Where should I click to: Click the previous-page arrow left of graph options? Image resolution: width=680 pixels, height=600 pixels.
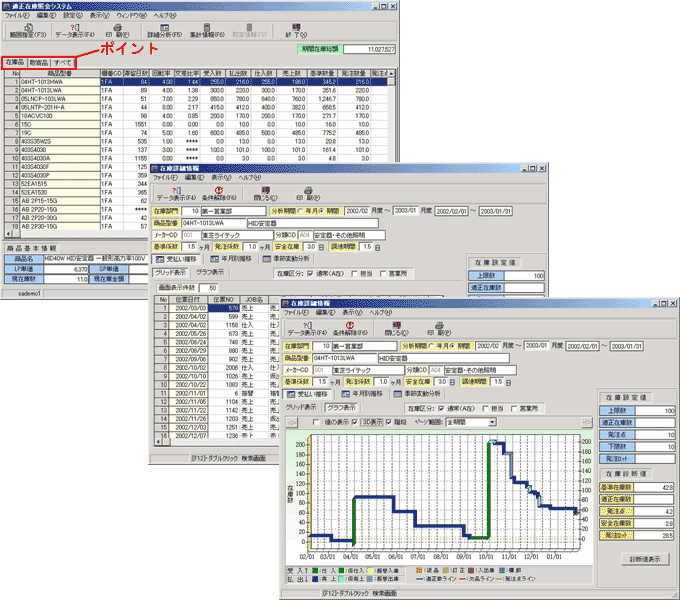[292, 422]
